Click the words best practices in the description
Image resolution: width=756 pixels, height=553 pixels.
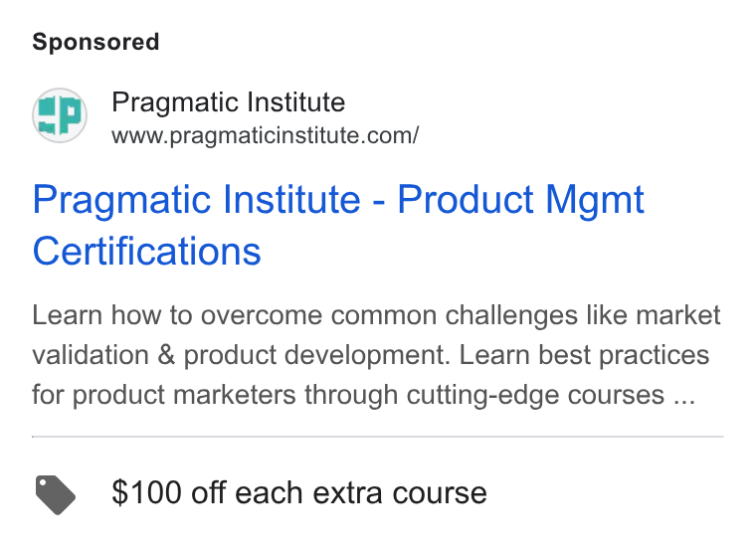tap(624, 356)
